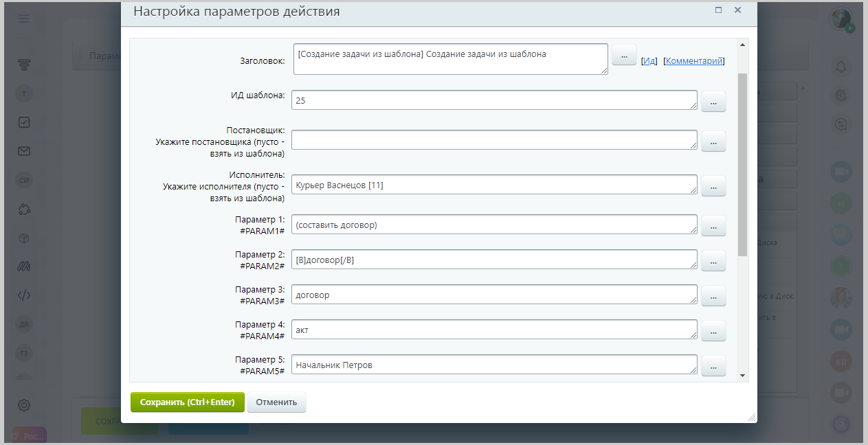
Task: Click the Постановщик input field
Action: 494,140
